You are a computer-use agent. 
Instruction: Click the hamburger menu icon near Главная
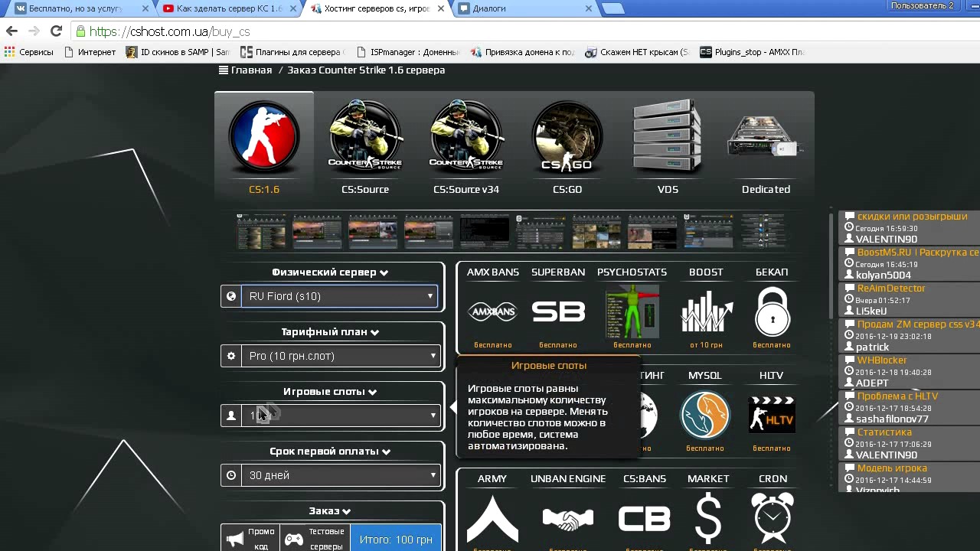(224, 70)
